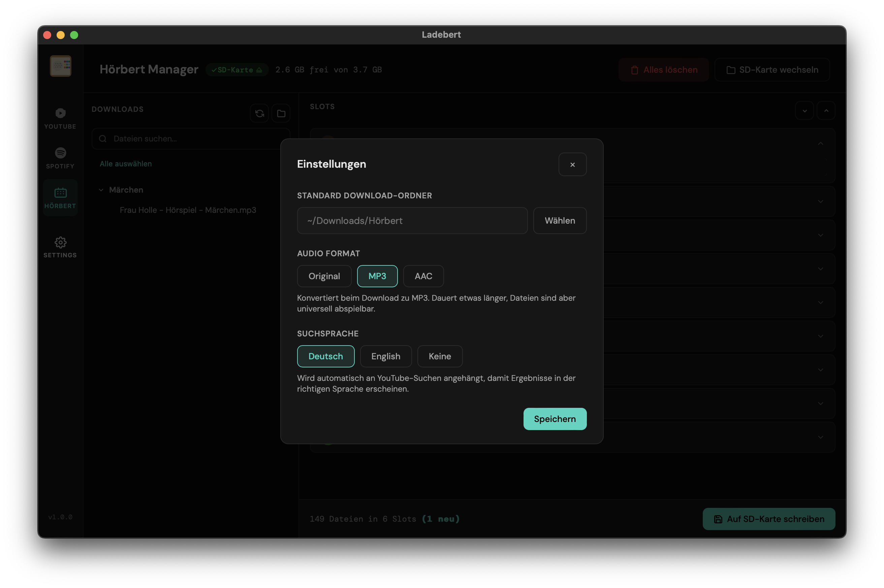Open the Spotify sidebar section
The height and width of the screenshot is (588, 884).
click(x=60, y=158)
